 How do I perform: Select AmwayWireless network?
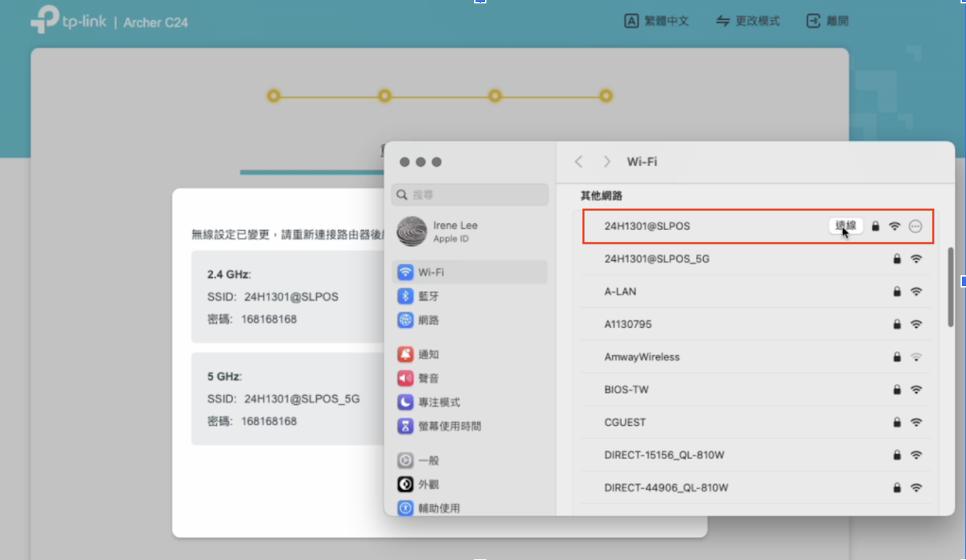(x=756, y=357)
